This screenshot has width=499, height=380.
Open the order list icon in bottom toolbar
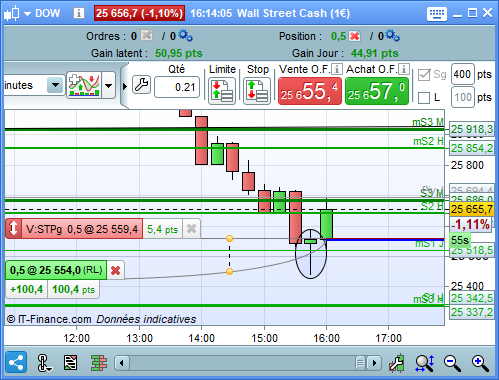point(70,363)
